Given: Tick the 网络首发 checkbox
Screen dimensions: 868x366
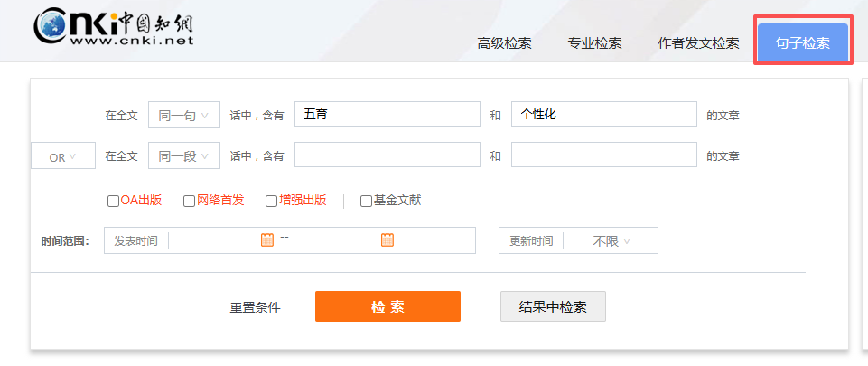Looking at the screenshot, I should pos(189,201).
